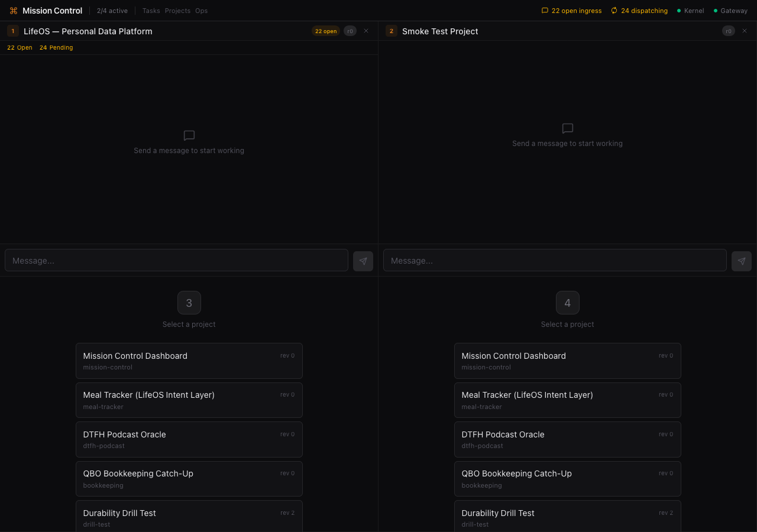This screenshot has height=532, width=757.
Task: Click the open ingress chat icon
Action: point(545,11)
